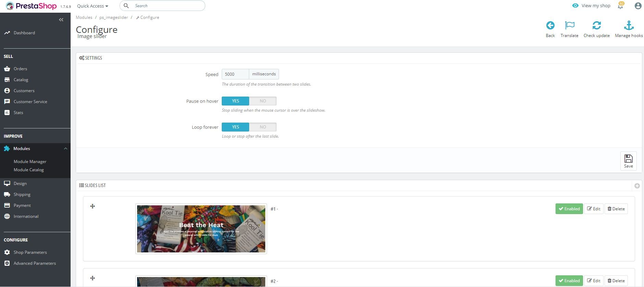Click the Design monitor icon

point(7,184)
